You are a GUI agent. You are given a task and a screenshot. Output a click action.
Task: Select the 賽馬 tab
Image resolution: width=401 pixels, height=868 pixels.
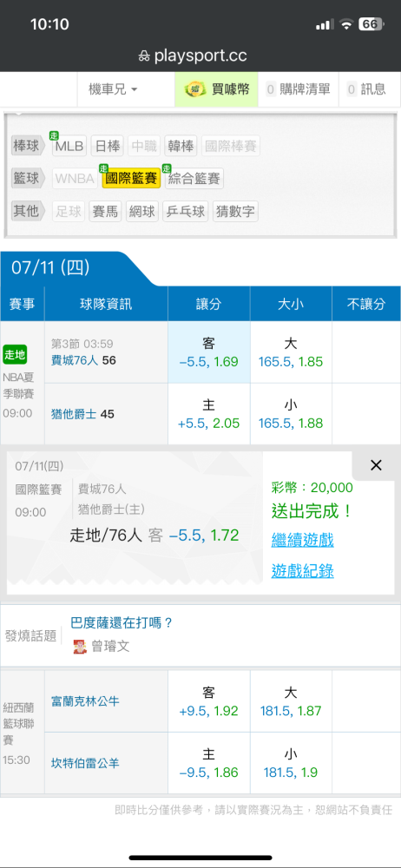(106, 211)
